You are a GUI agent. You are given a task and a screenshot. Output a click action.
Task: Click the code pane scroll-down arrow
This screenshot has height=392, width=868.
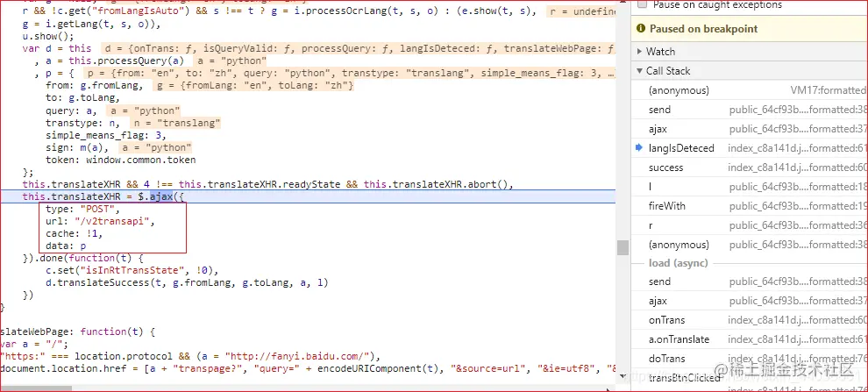pyautogui.click(x=623, y=377)
